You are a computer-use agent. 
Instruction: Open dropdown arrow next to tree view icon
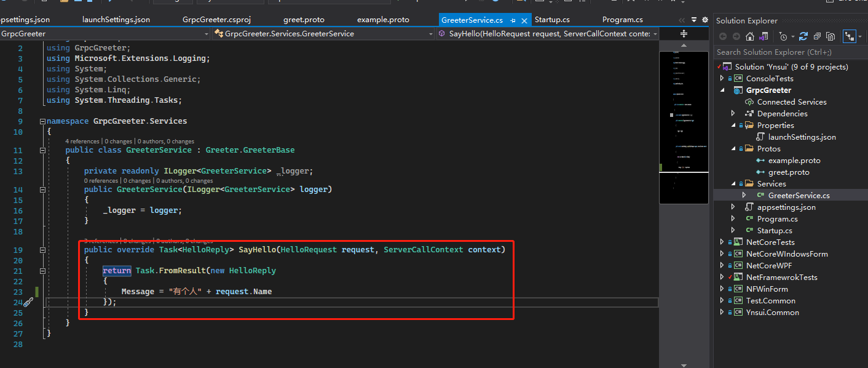[x=860, y=37]
